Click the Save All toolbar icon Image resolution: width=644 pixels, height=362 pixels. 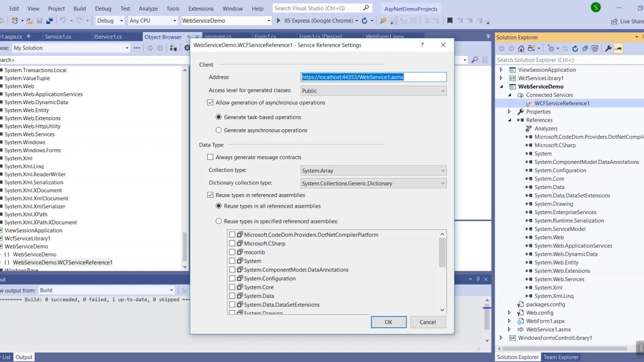click(x=49, y=21)
